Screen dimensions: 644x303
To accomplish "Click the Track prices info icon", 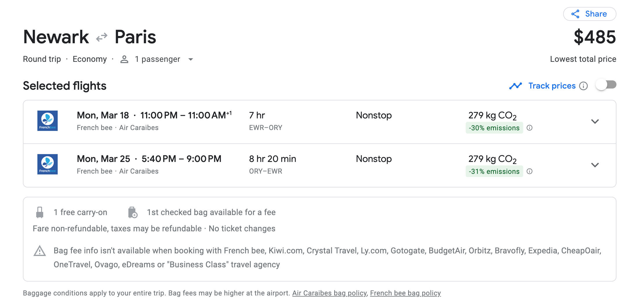I will click(x=583, y=86).
